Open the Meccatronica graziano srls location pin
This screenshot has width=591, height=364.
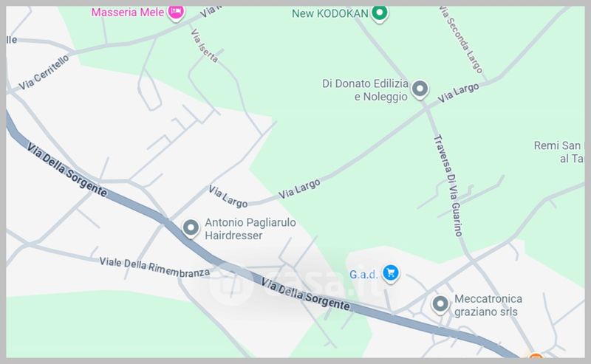[x=440, y=304]
